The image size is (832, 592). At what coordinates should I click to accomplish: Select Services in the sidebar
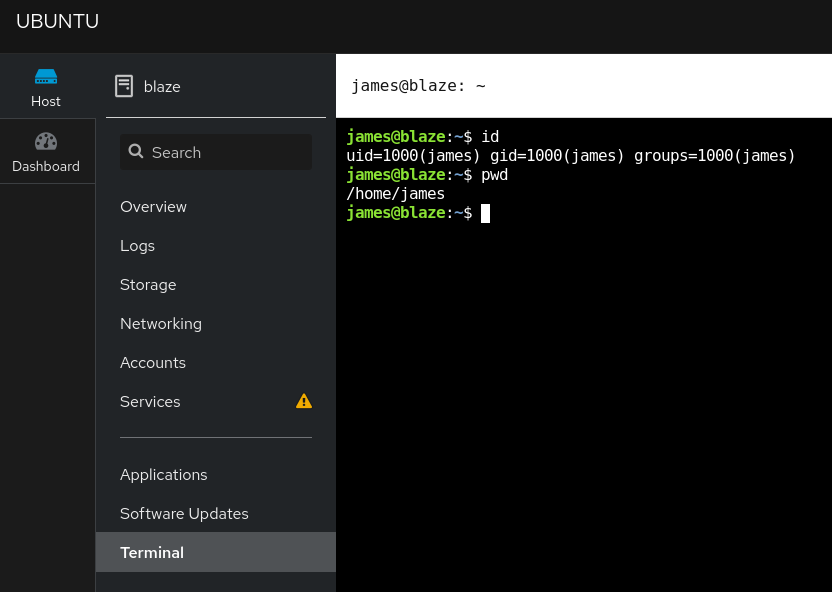150,402
